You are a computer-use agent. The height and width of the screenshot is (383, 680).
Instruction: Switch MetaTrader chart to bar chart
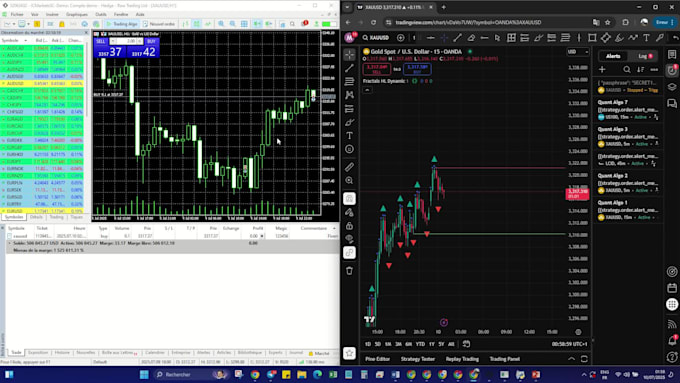[186, 24]
